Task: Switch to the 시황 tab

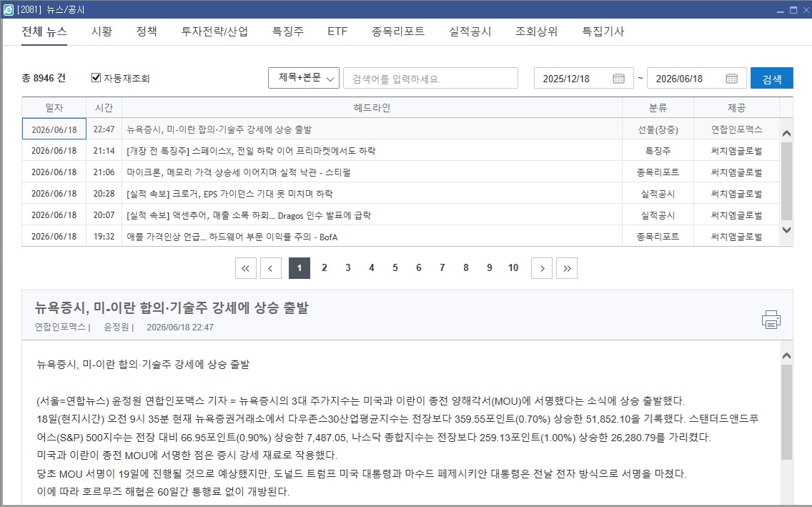Action: (101, 31)
